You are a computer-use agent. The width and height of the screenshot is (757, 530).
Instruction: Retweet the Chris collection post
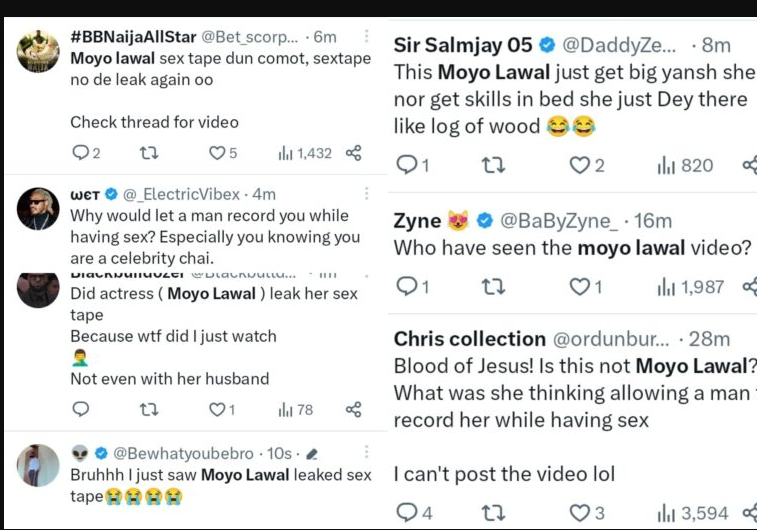pos(493,513)
